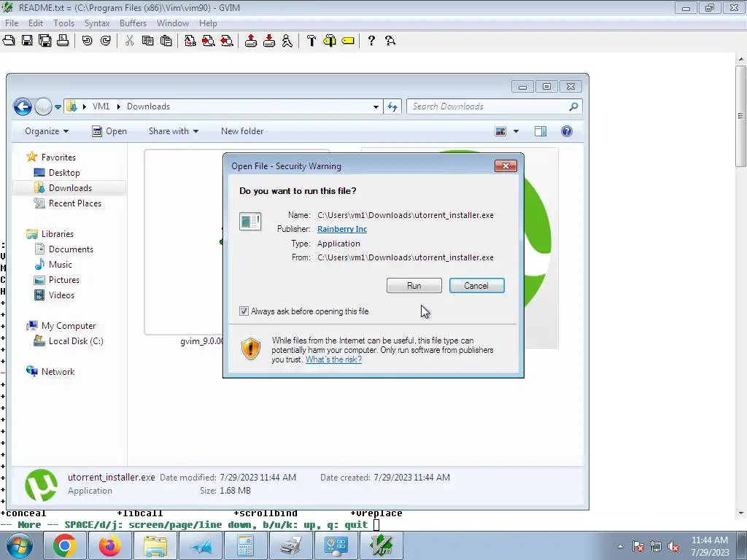Select Documents under Libraries
747x560 pixels.
click(x=71, y=249)
